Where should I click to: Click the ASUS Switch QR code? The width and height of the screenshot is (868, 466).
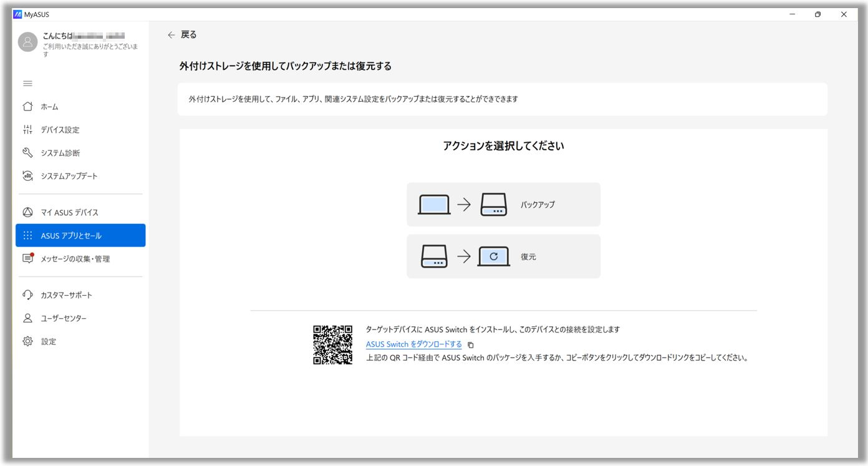(333, 344)
